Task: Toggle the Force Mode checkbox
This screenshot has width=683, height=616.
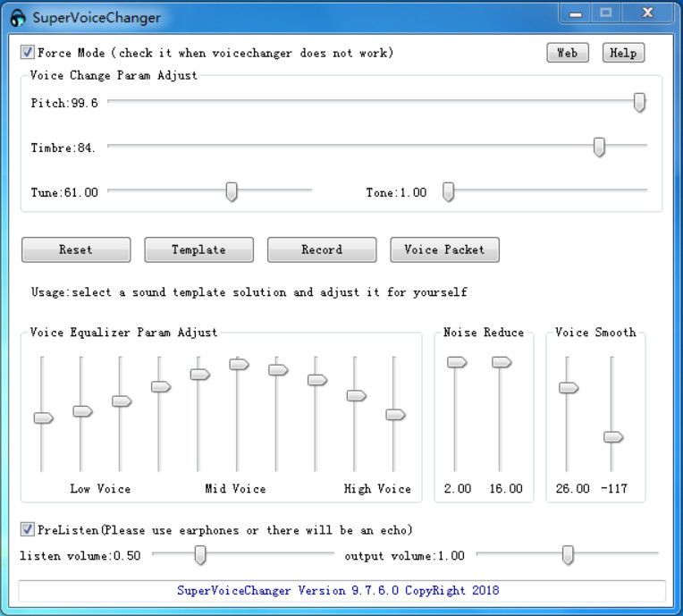Action: click(x=27, y=52)
